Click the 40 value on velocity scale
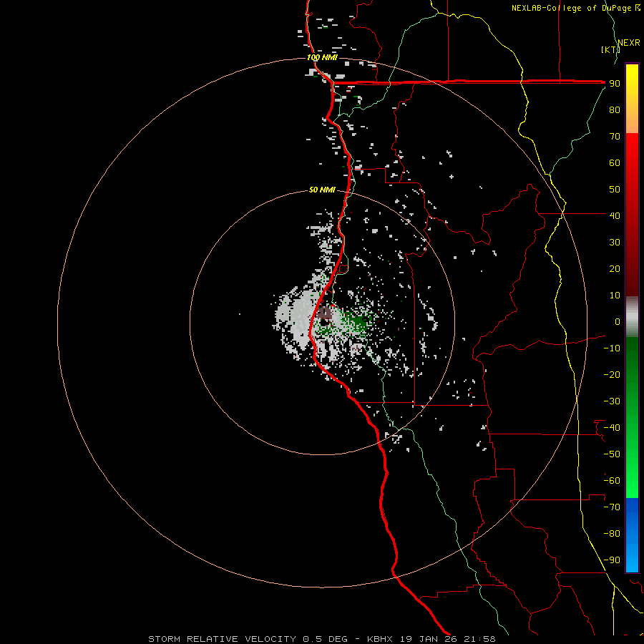This screenshot has height=644, width=644. (615, 215)
